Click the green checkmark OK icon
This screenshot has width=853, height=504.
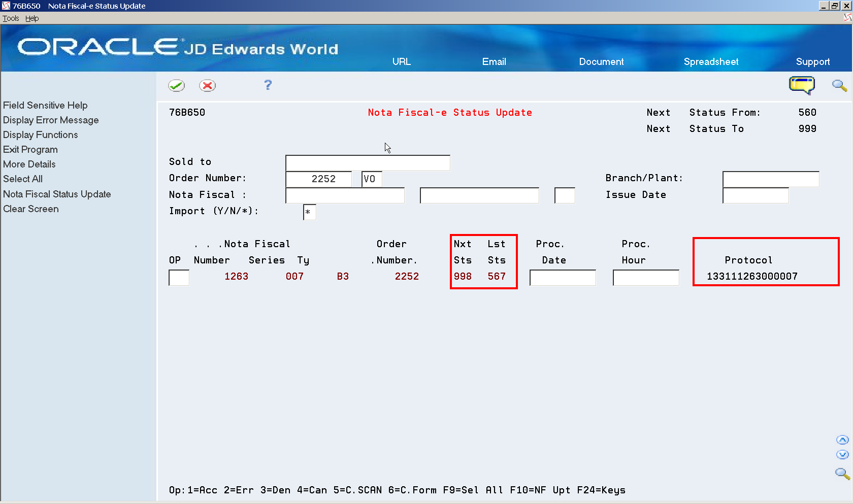[x=176, y=85]
